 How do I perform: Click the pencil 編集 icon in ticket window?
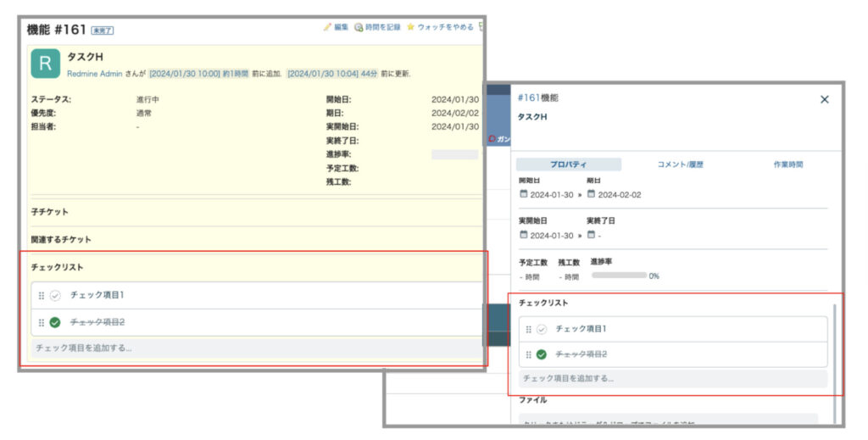point(327,26)
